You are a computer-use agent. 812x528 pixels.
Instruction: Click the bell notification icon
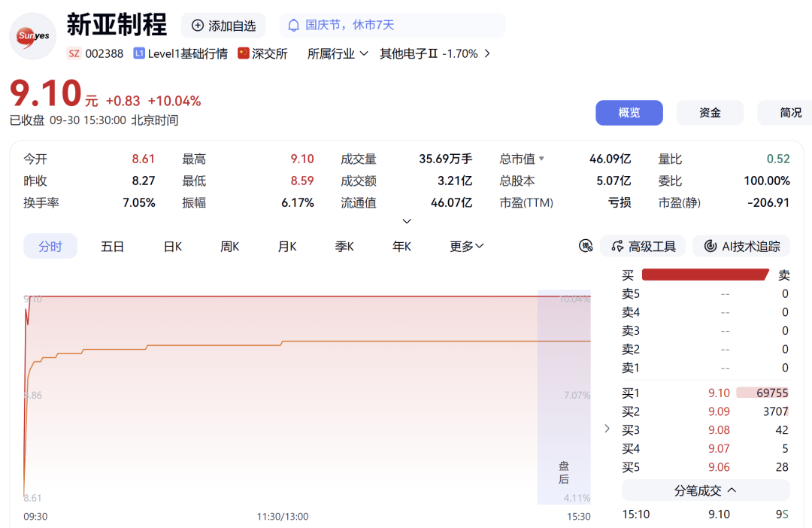[294, 26]
